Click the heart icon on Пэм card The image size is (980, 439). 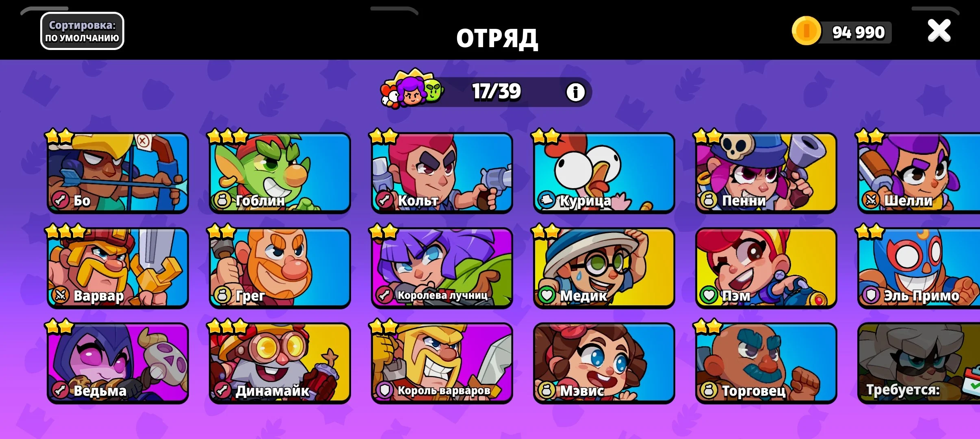[x=709, y=295]
